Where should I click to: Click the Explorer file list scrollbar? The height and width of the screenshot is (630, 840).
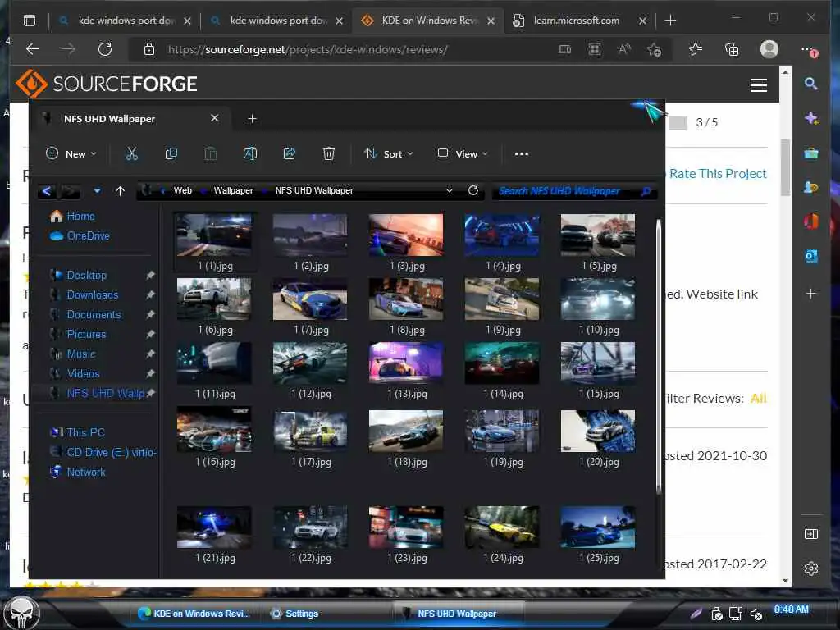click(x=659, y=356)
